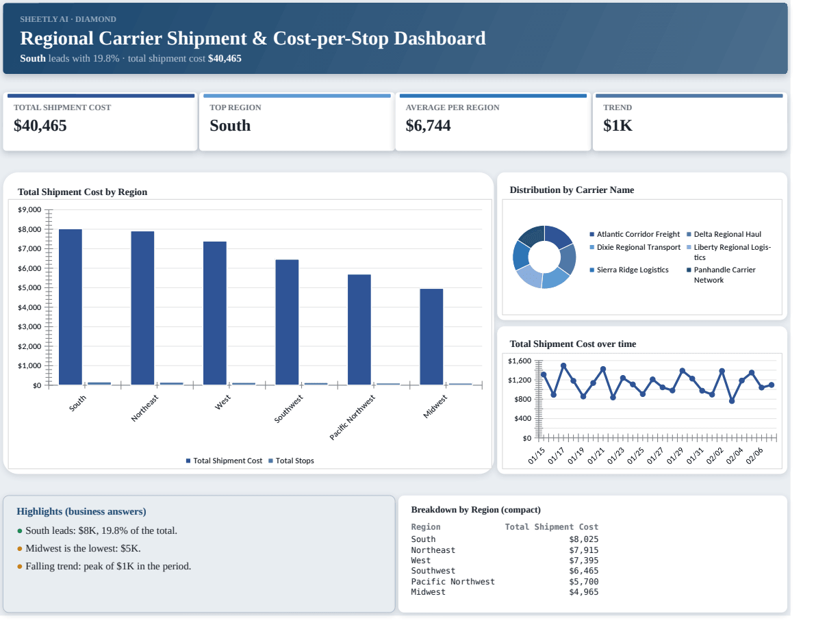Select the Northeast bar in the bar chart
The image size is (840, 631).
tap(142, 308)
